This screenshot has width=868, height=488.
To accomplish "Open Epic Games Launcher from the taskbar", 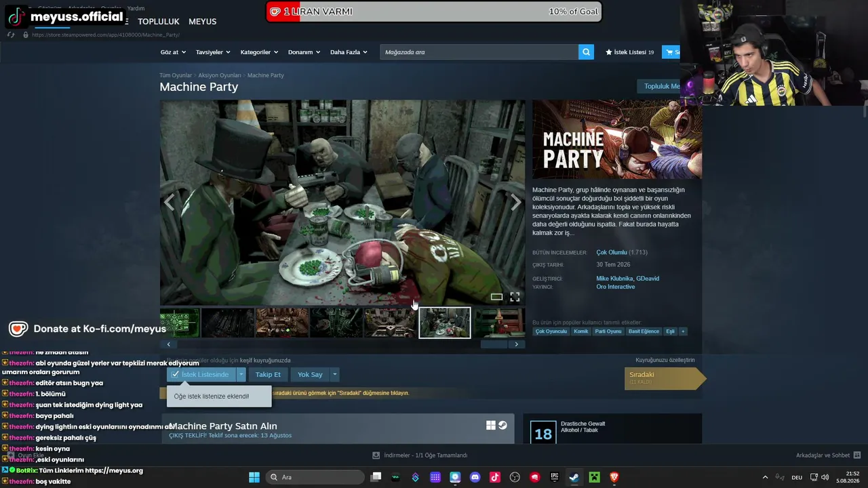I will (x=554, y=477).
